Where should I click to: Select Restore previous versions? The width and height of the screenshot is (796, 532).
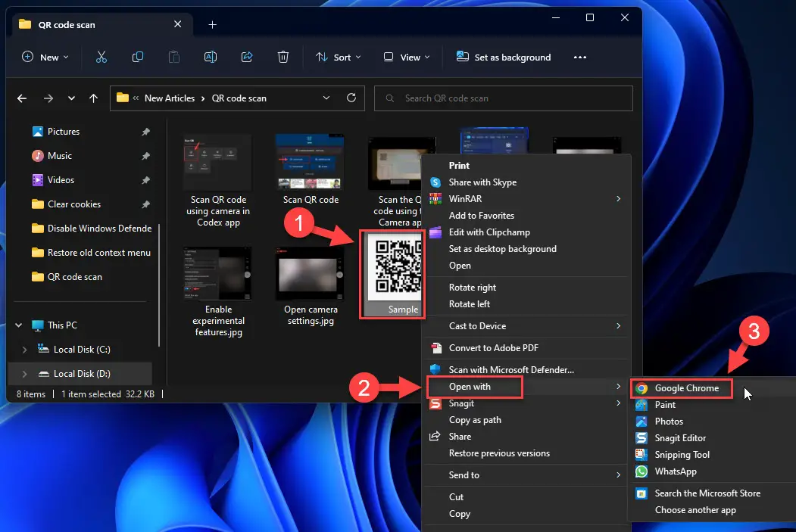[x=526, y=453]
